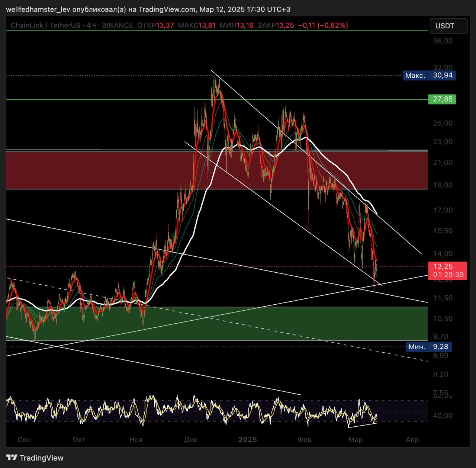Click the high value 13,81
The image size is (476, 468).
[x=207, y=25]
